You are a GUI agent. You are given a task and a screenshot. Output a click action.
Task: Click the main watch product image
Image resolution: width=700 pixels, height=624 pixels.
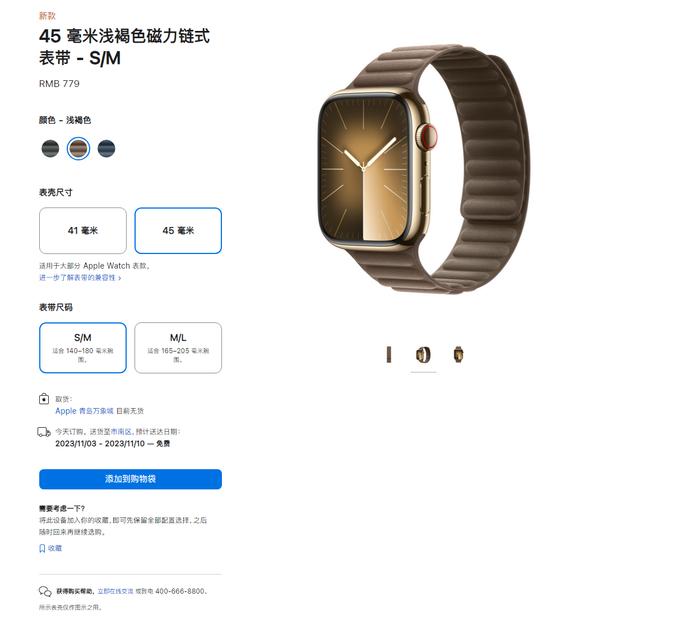click(423, 170)
